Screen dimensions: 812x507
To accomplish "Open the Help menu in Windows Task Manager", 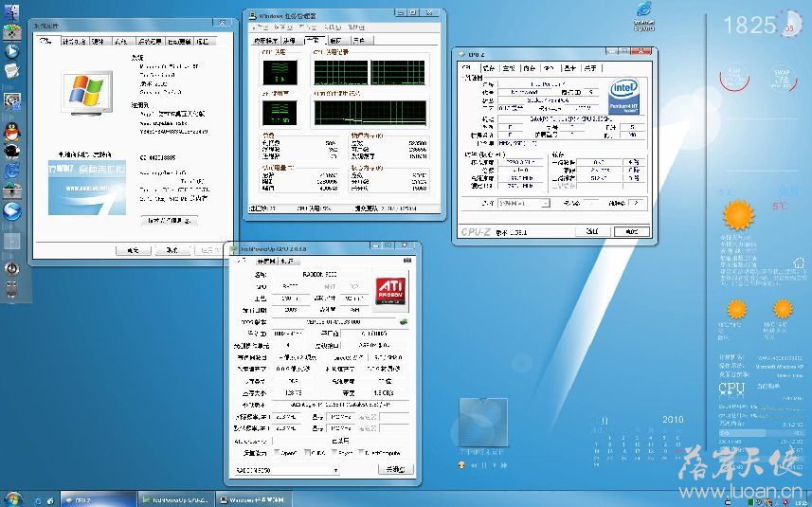I will [355, 27].
